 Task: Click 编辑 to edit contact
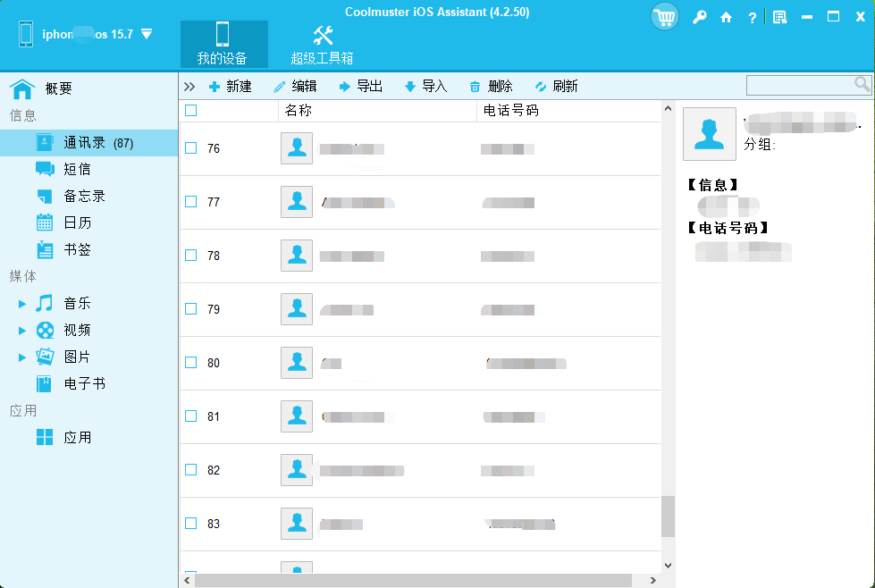coord(296,87)
